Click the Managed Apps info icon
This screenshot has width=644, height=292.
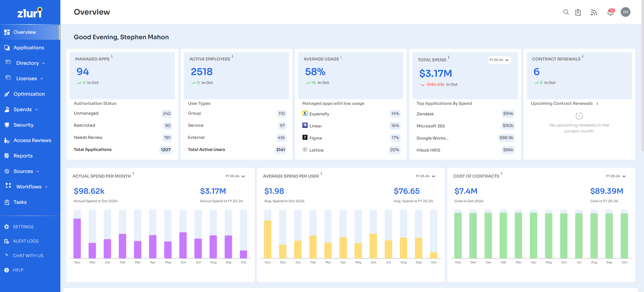coord(112,56)
